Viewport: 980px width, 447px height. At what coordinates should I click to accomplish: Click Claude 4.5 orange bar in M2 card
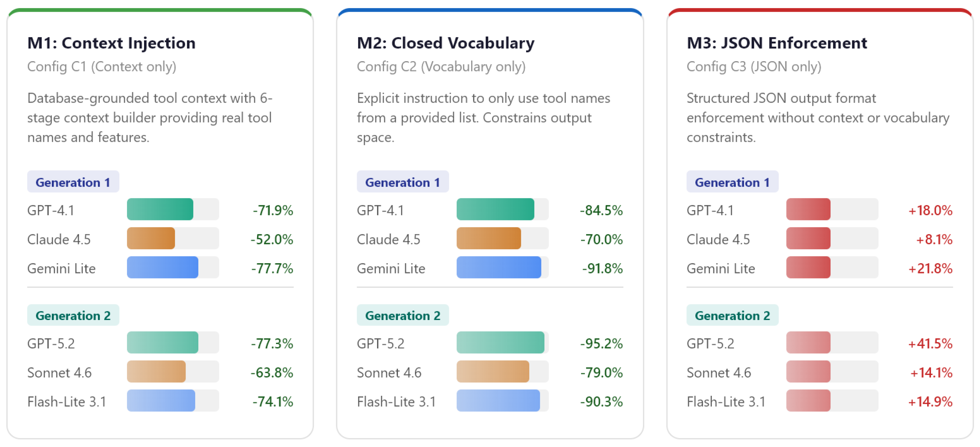489,238
